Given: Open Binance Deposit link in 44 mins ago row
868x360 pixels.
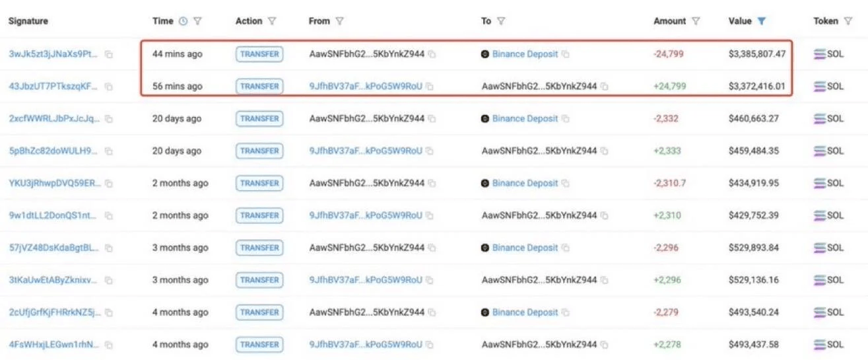Looking at the screenshot, I should pos(525,54).
